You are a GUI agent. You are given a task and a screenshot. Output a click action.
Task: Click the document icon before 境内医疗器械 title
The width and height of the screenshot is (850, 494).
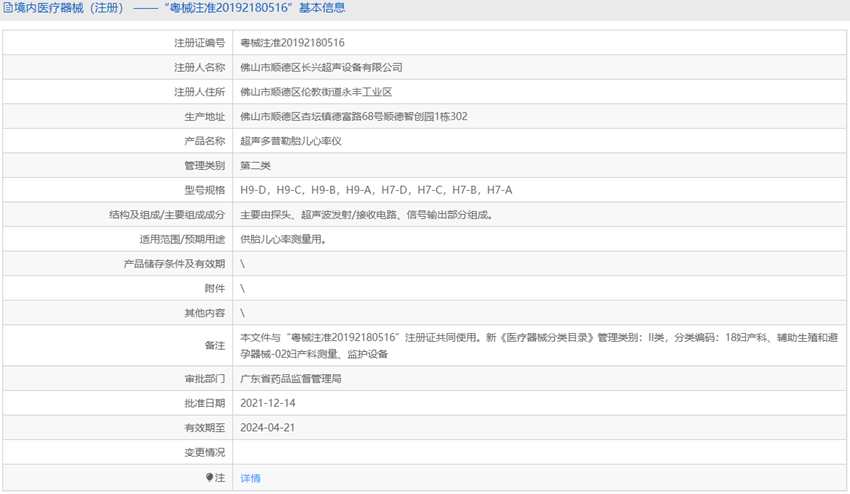coord(8,8)
